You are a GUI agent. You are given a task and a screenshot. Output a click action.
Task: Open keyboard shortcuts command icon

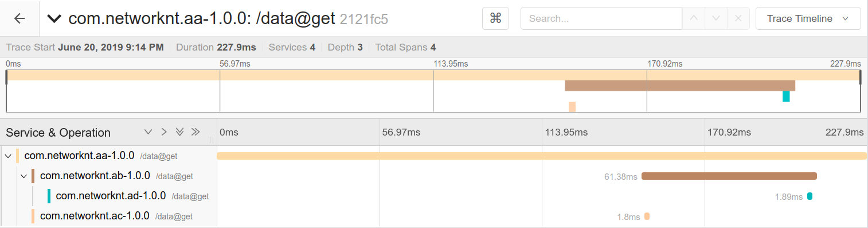pyautogui.click(x=496, y=18)
